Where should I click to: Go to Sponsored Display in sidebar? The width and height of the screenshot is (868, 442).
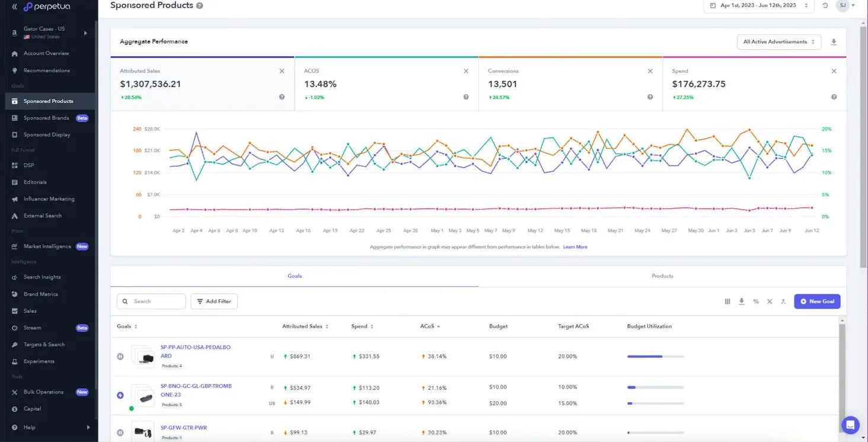point(47,134)
